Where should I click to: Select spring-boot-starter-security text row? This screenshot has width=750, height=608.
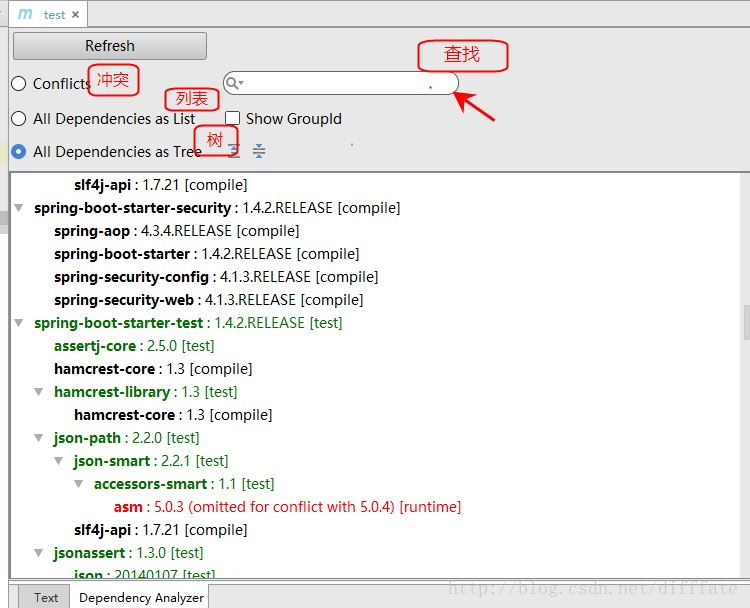coord(217,208)
